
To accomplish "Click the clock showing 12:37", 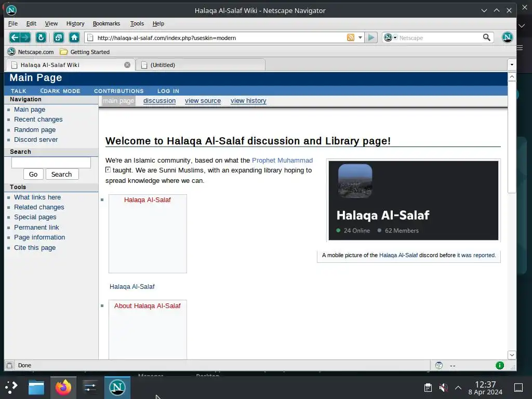I will pyautogui.click(x=485, y=384).
